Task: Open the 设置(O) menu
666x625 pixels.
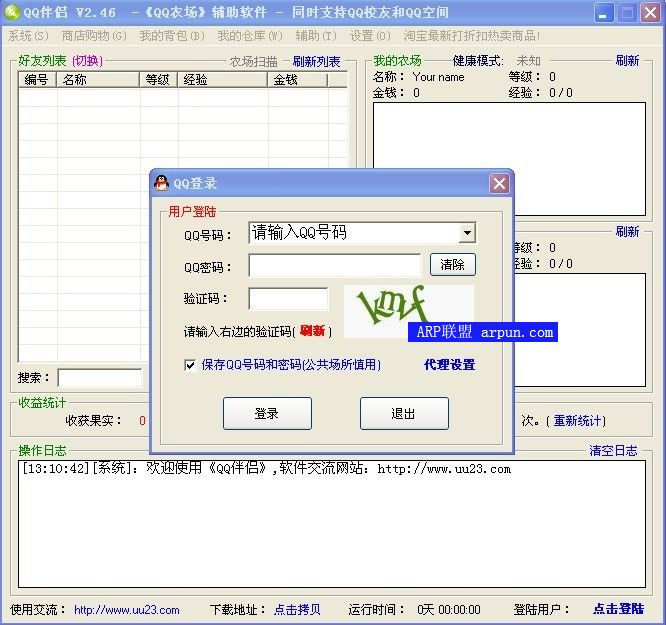Action: 370,36
